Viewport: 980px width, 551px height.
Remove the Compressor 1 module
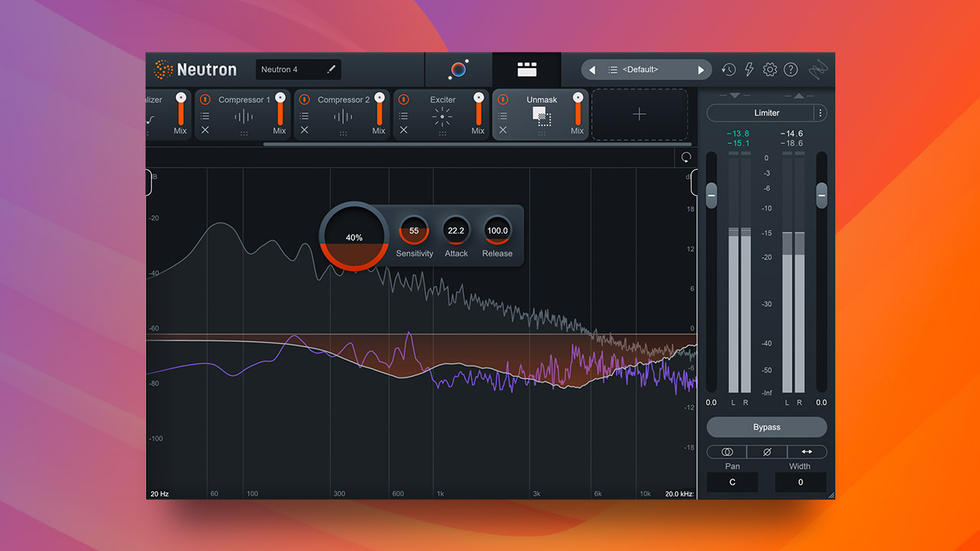pyautogui.click(x=205, y=130)
